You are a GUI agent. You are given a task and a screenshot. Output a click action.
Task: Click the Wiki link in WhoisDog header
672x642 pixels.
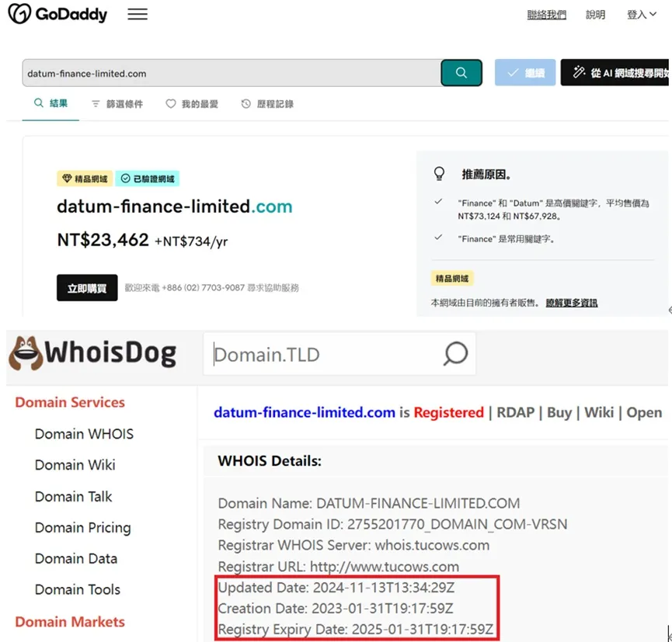tap(599, 412)
